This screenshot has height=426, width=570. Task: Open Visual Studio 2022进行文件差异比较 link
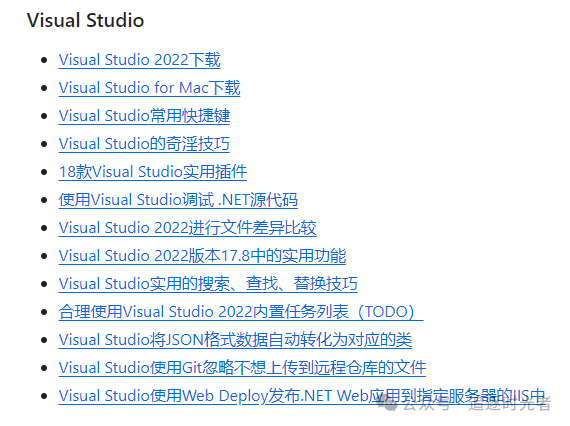click(188, 228)
